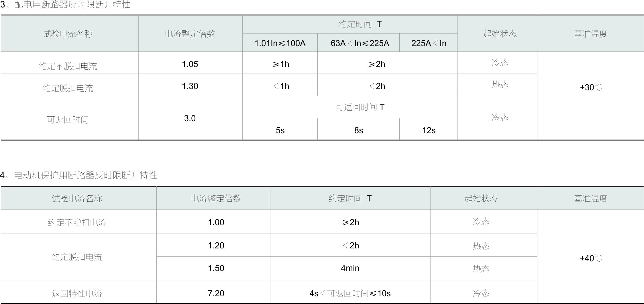
Task: Select the 4s<可返回时间≤10s cell
Action: [x=350, y=293]
